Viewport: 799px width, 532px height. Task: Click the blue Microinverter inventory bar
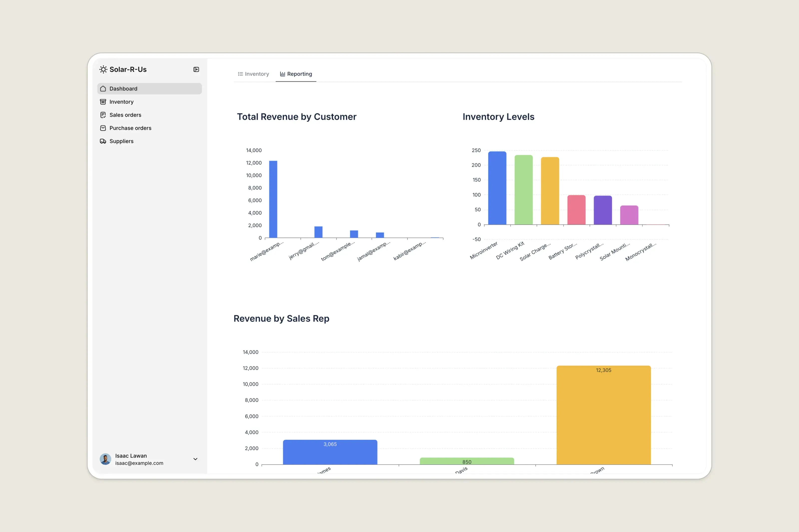tap(497, 188)
